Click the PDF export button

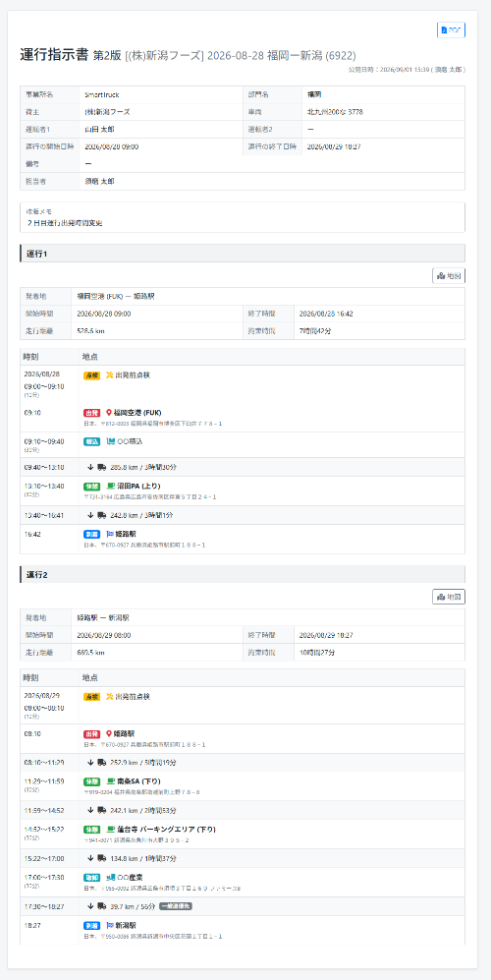coord(451,30)
